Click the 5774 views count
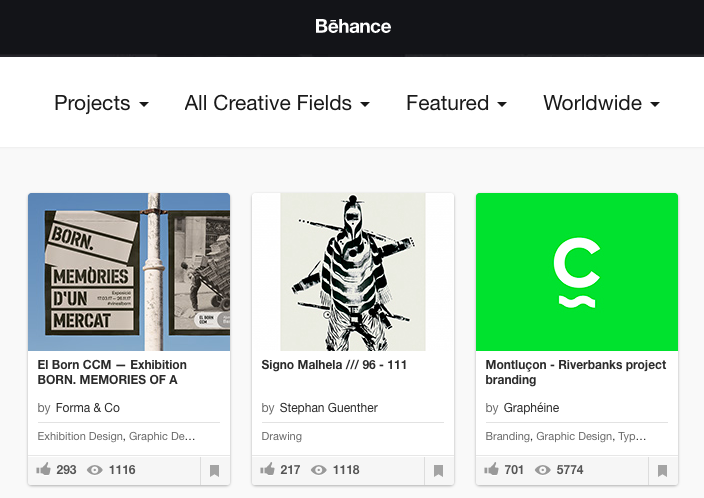Viewport: 704px width, 498px height. pyautogui.click(x=570, y=470)
